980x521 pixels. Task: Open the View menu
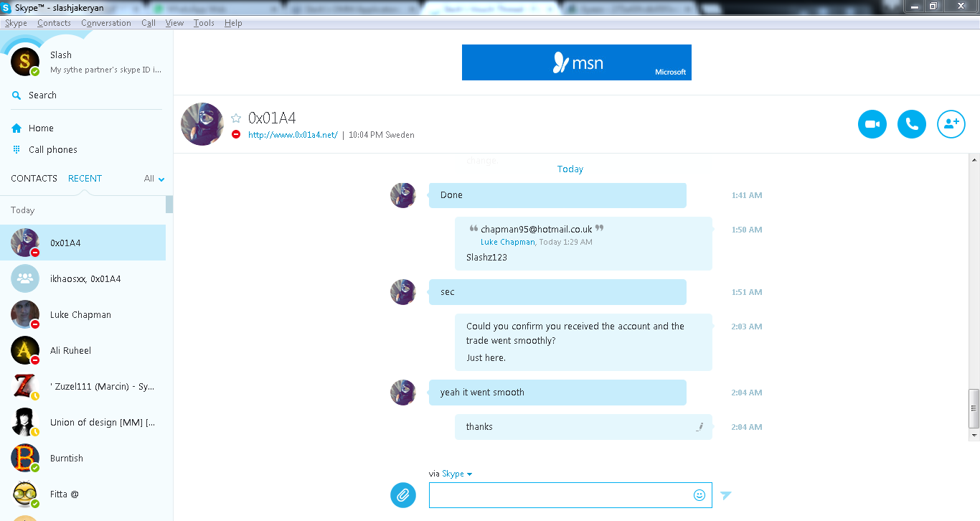click(174, 23)
